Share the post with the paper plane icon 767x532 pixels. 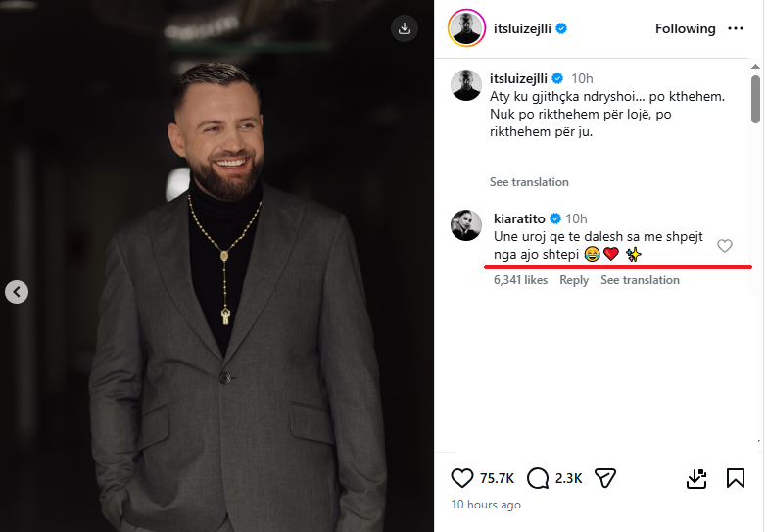(x=605, y=478)
